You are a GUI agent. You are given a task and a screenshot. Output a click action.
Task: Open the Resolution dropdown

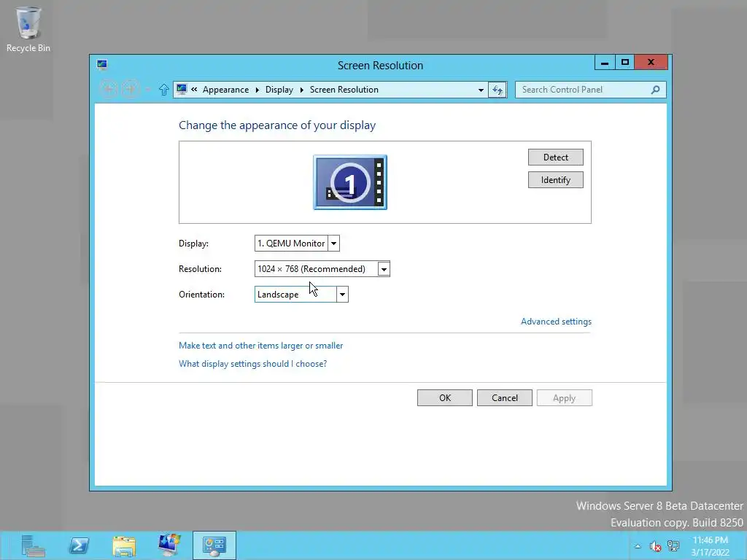tap(384, 269)
